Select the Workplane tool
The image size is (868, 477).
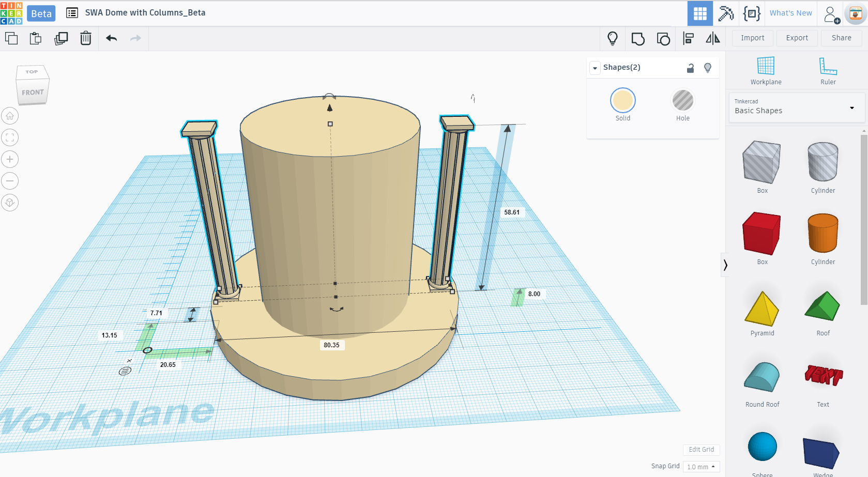[x=766, y=71]
